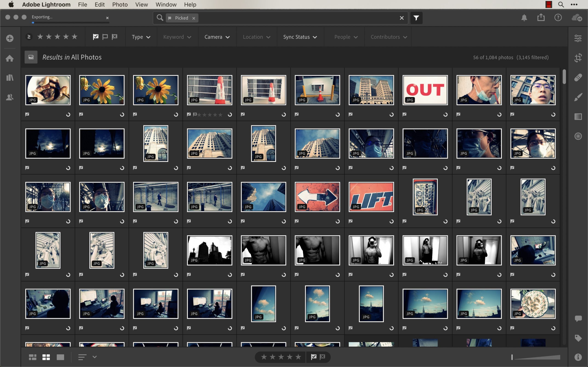588x367 pixels.
Task: Expand the Sync Status filter dropdown
Action: 300,37
